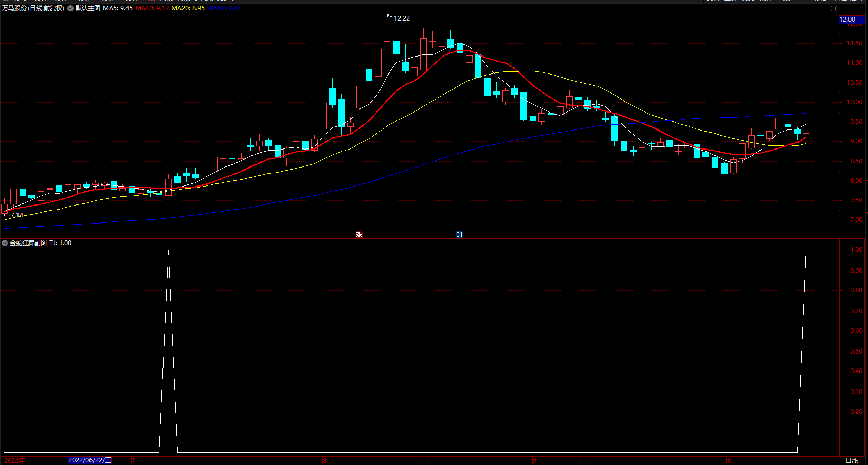
Task: Click the TJ: 1.00 value
Action: point(61,243)
